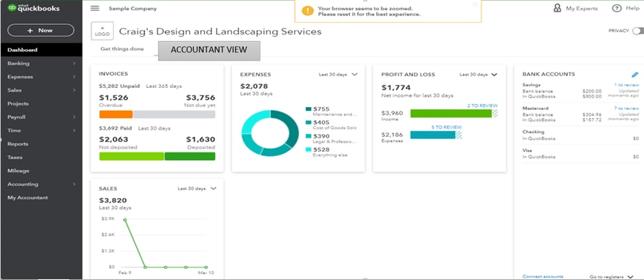Open the Profit and Loss period dropdown
The image size is (644, 280).
[479, 75]
